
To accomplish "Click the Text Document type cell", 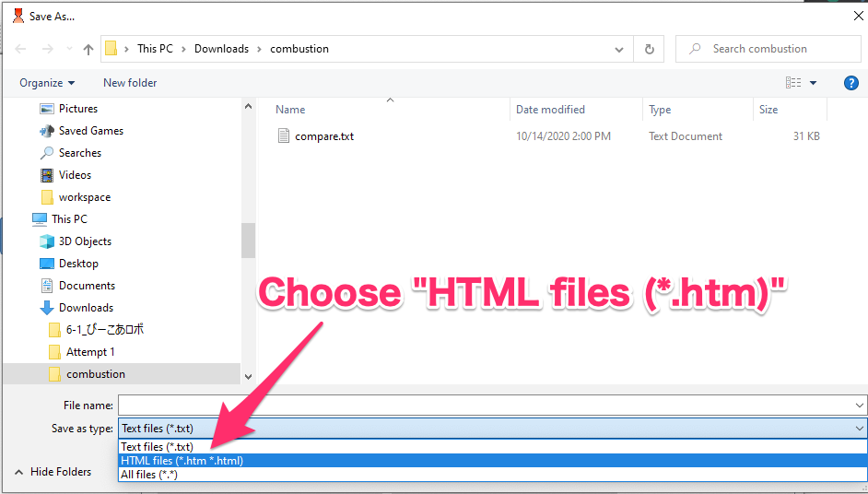I will point(686,136).
